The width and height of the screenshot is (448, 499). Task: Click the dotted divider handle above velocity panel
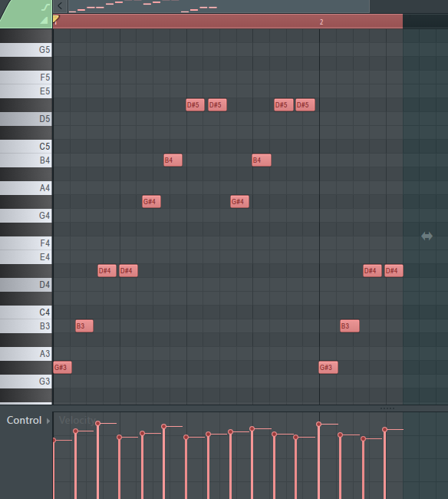point(387,408)
